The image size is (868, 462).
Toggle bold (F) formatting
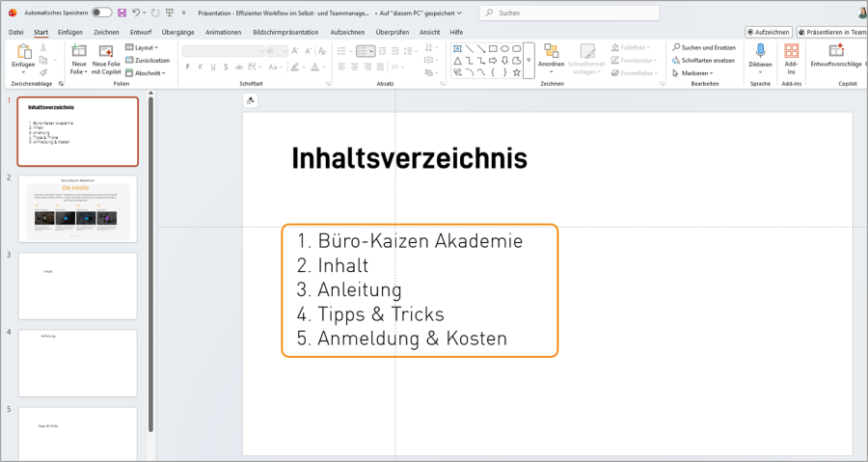point(188,67)
